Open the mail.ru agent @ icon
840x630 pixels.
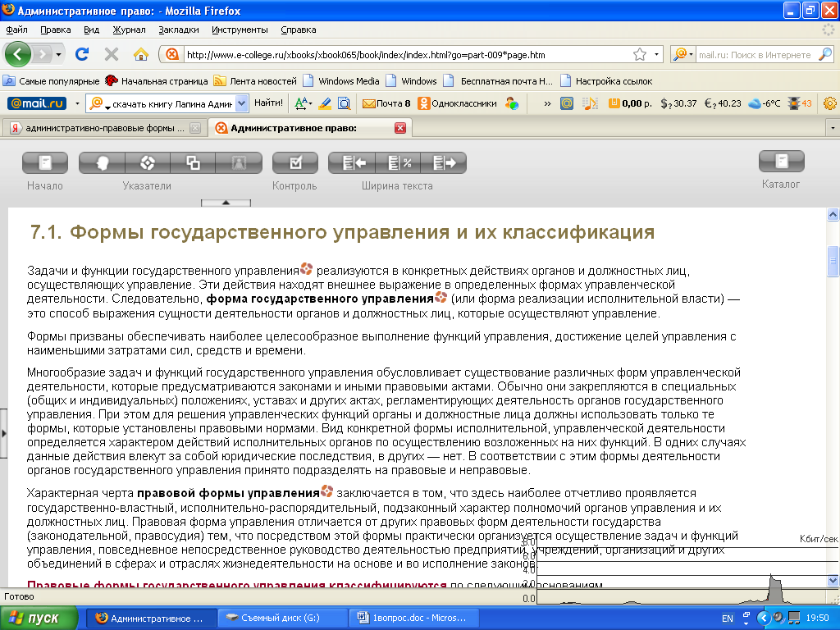point(567,103)
